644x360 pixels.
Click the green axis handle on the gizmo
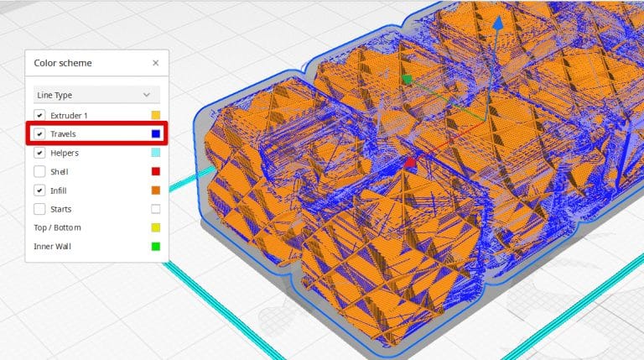pyautogui.click(x=408, y=80)
